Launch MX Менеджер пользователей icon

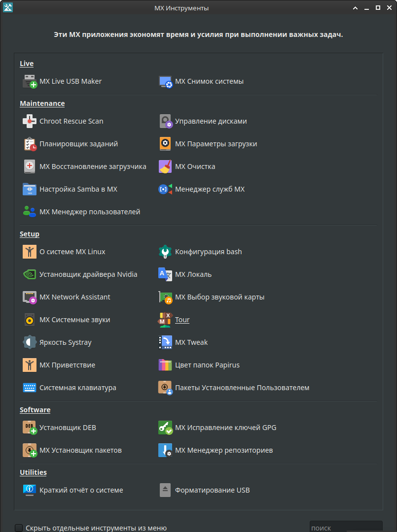30,212
